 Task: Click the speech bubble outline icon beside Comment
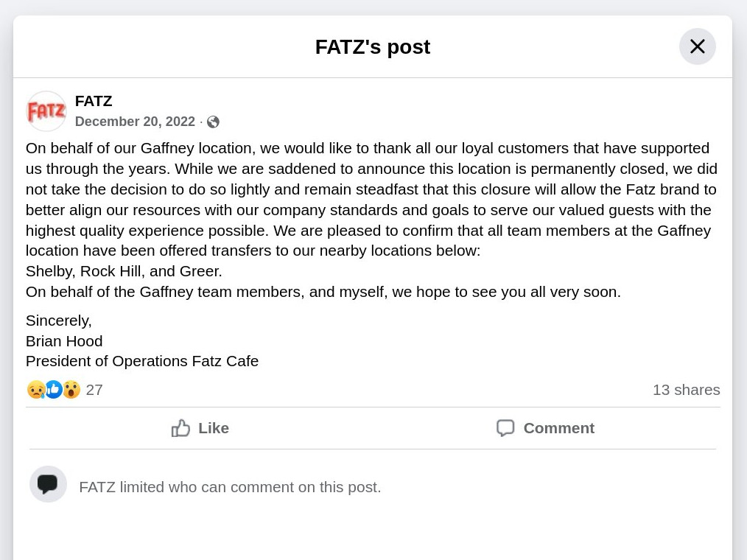click(505, 428)
